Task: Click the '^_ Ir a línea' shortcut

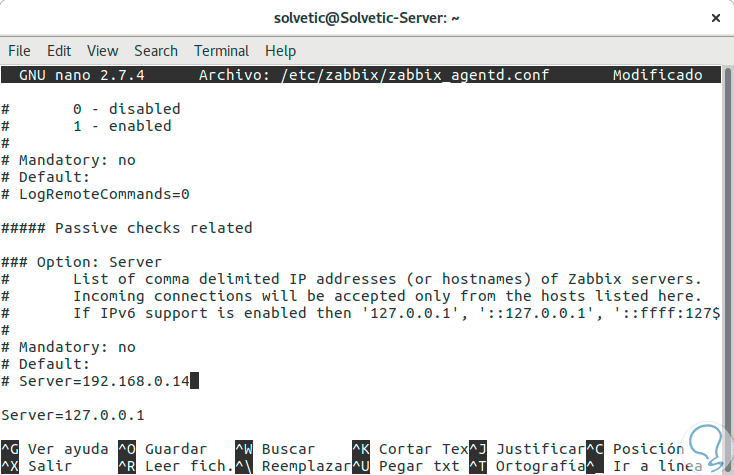Action: [644, 466]
